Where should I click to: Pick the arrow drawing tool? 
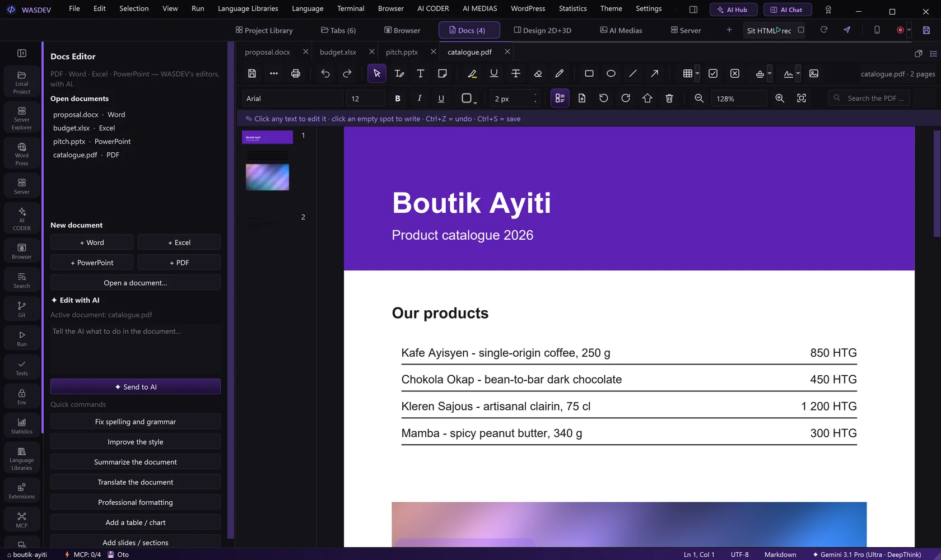655,73
